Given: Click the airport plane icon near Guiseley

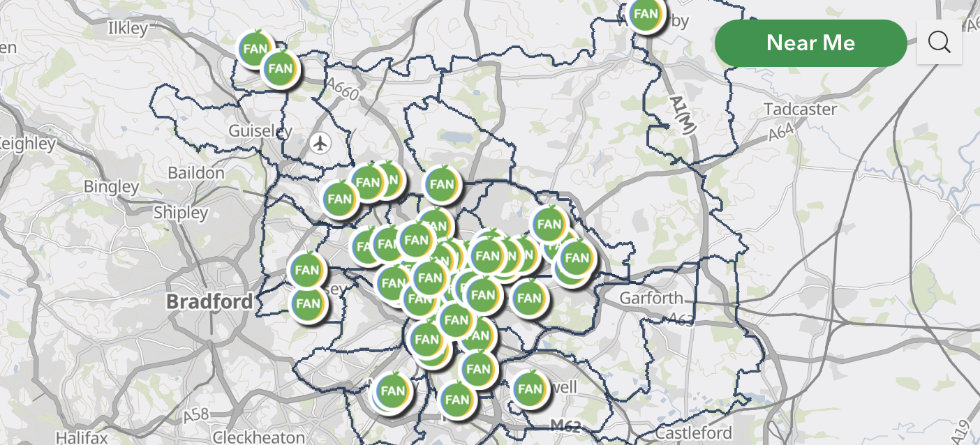Looking at the screenshot, I should (320, 144).
